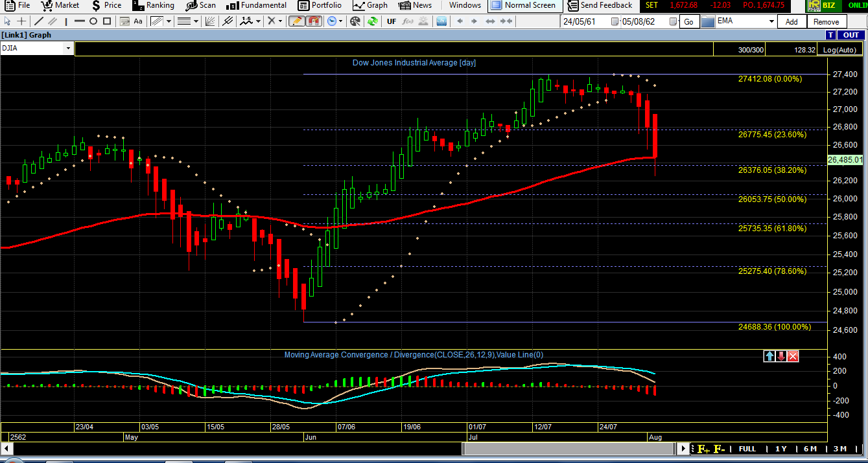Click the end date field 05/08/62
The image size is (868, 463).
point(646,21)
